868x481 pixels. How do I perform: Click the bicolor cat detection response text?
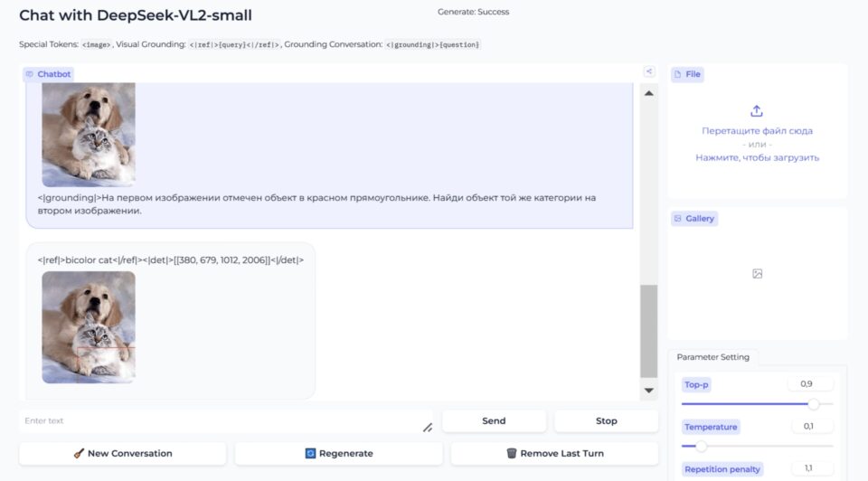click(171, 259)
